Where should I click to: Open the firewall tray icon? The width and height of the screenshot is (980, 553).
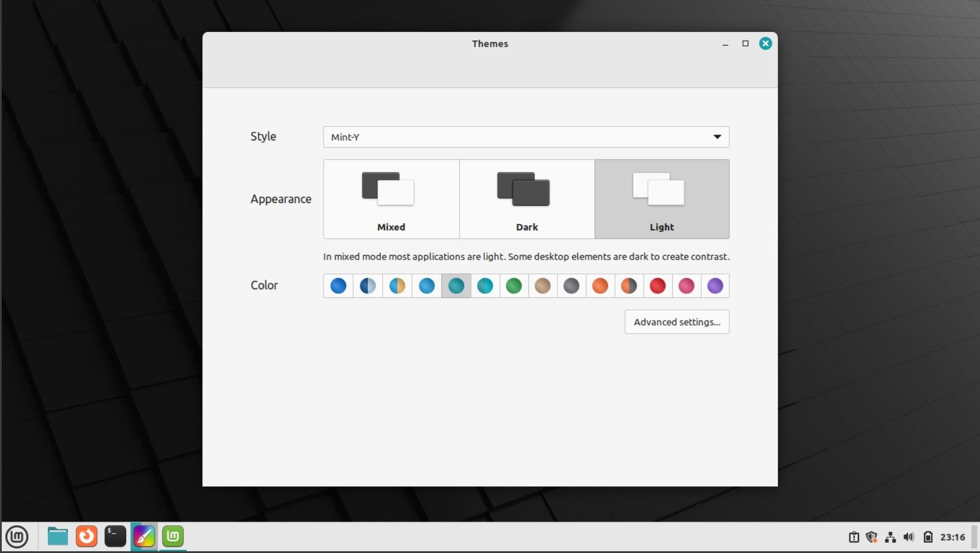[872, 537]
